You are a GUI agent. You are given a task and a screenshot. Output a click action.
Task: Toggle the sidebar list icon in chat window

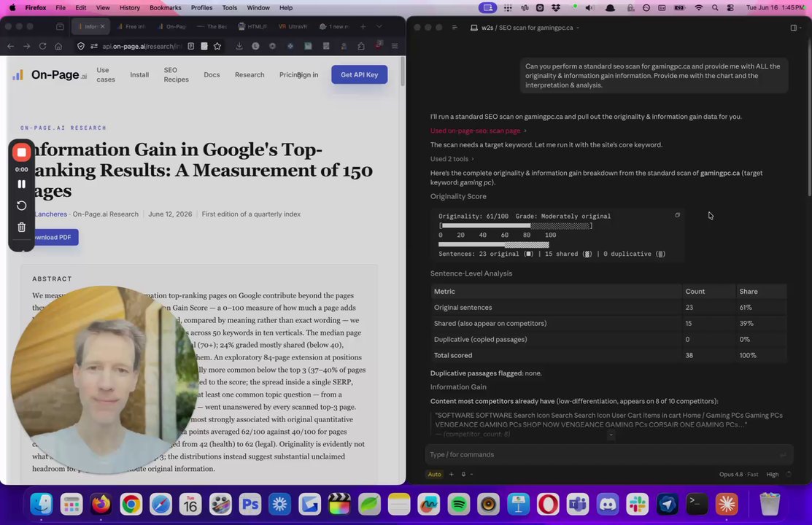coord(455,28)
